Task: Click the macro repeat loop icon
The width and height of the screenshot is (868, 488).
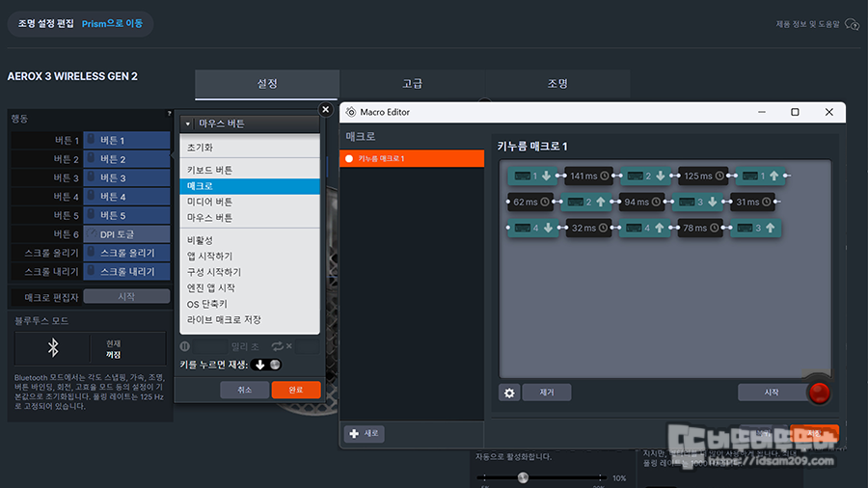Action: [278, 346]
